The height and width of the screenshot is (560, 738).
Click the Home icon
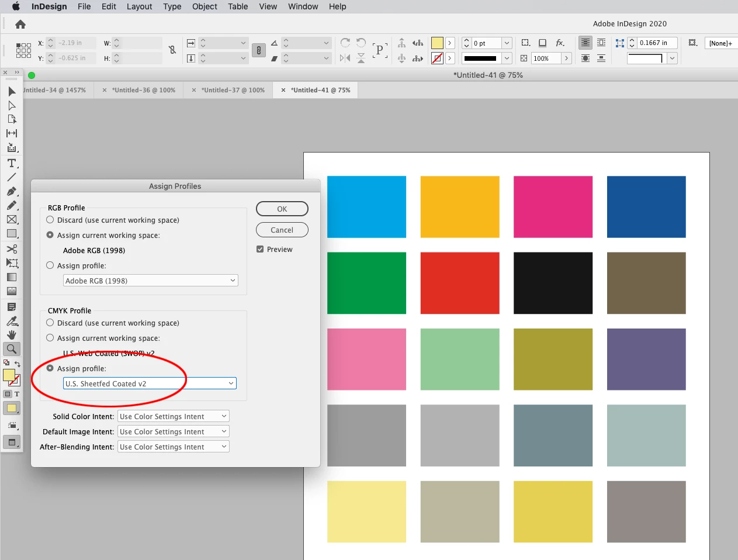[x=20, y=24]
